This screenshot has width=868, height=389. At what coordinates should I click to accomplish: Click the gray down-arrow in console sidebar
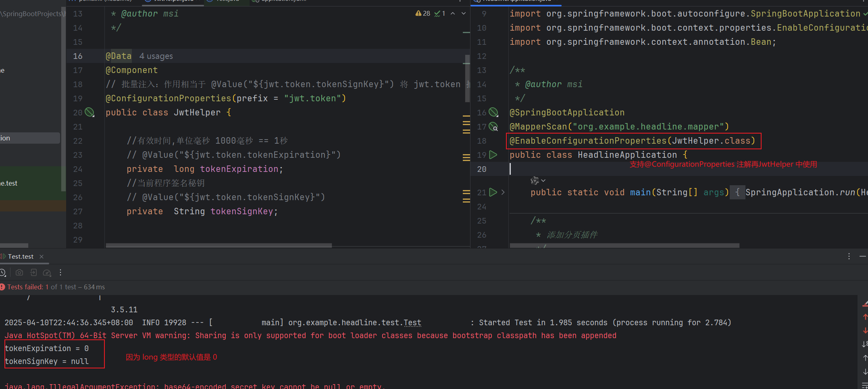click(865, 372)
